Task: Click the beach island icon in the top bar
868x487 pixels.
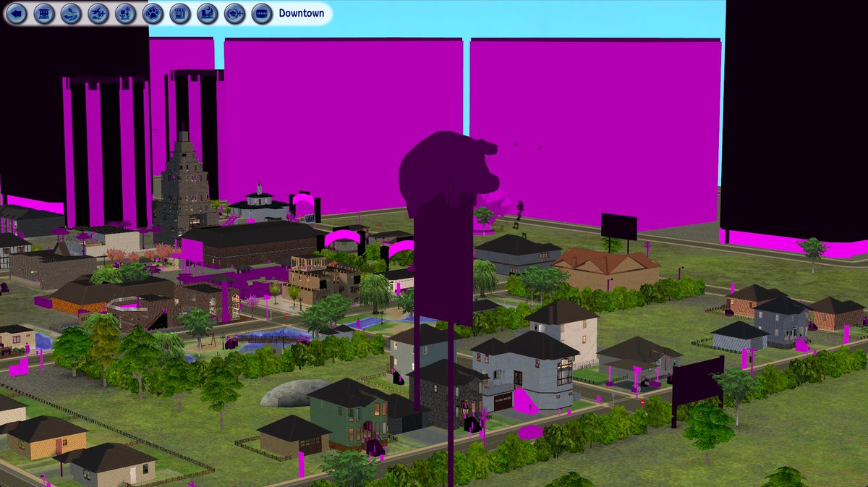Action: [71, 12]
